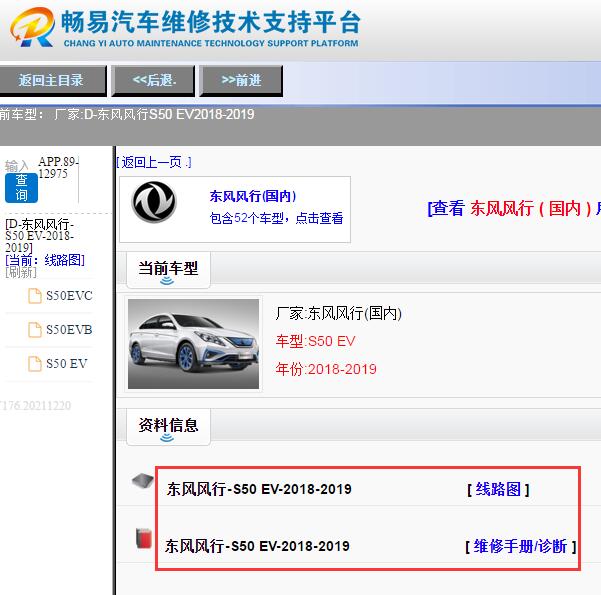Open the 查看 东风风行（国内）link at right
Viewport: 601px width, 595px height.
coord(514,209)
